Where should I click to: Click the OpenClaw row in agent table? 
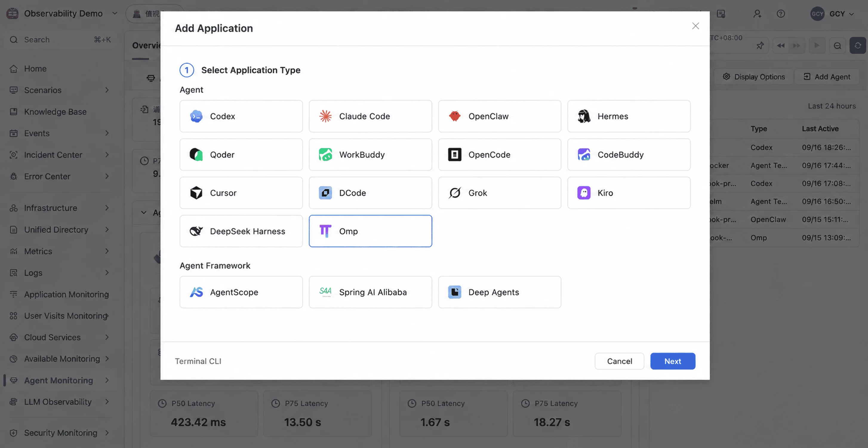(x=784, y=220)
